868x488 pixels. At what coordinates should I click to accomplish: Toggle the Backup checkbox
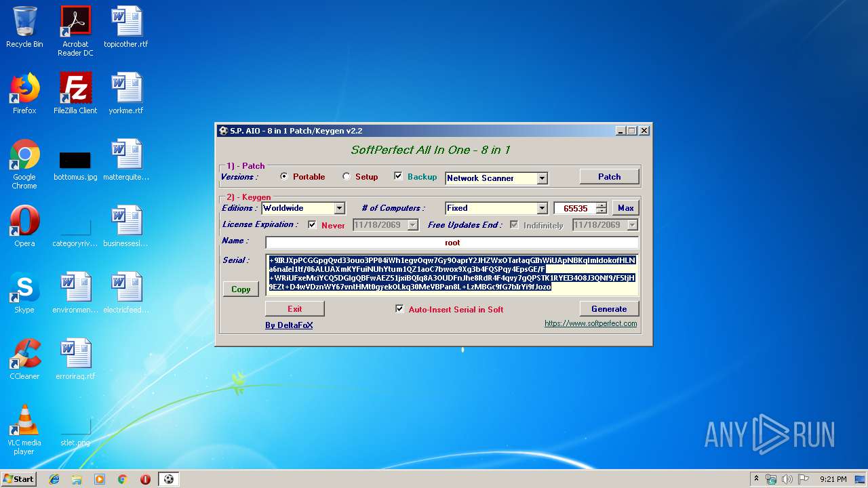point(399,176)
